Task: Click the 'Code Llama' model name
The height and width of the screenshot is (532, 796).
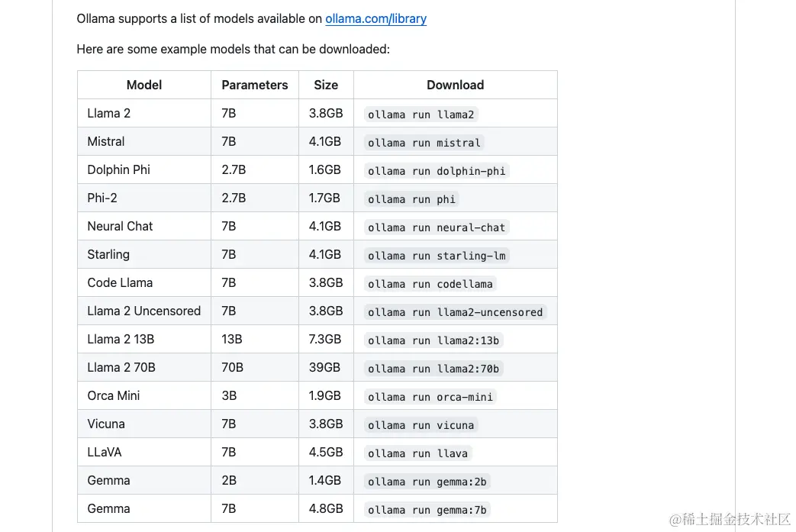Action: pyautogui.click(x=120, y=282)
